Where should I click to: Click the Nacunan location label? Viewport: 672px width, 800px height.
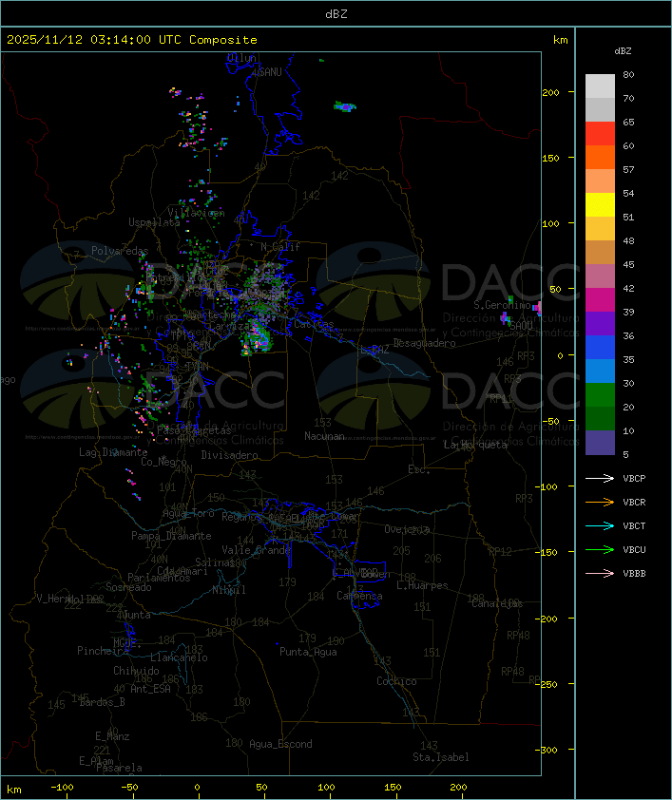pos(324,436)
